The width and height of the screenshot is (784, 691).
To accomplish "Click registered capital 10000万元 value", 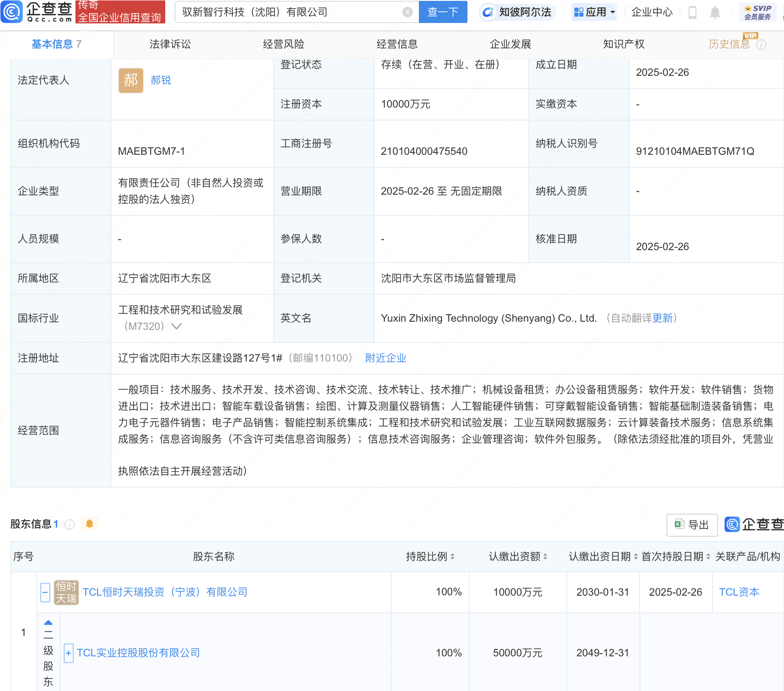I will coord(405,104).
